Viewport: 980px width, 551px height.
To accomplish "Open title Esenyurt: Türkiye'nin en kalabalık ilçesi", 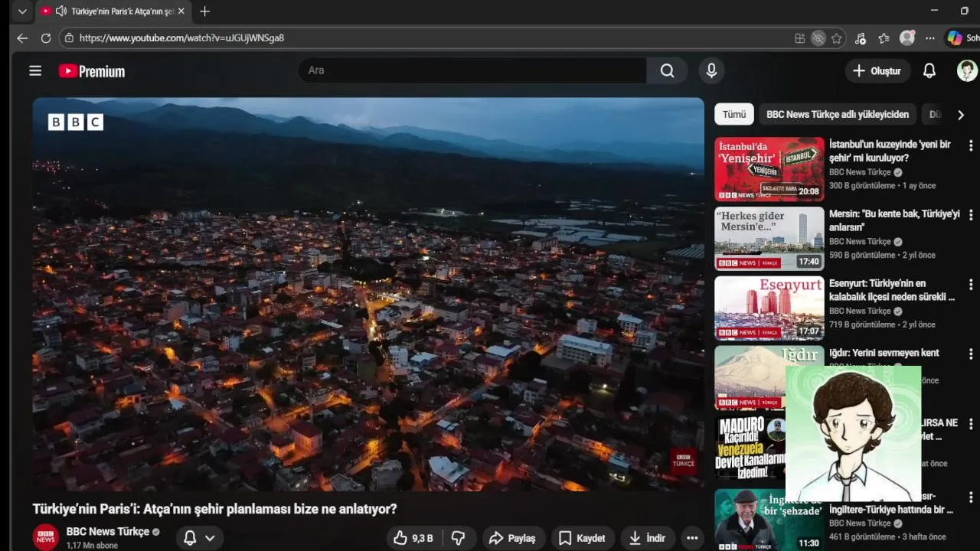I will click(892, 290).
